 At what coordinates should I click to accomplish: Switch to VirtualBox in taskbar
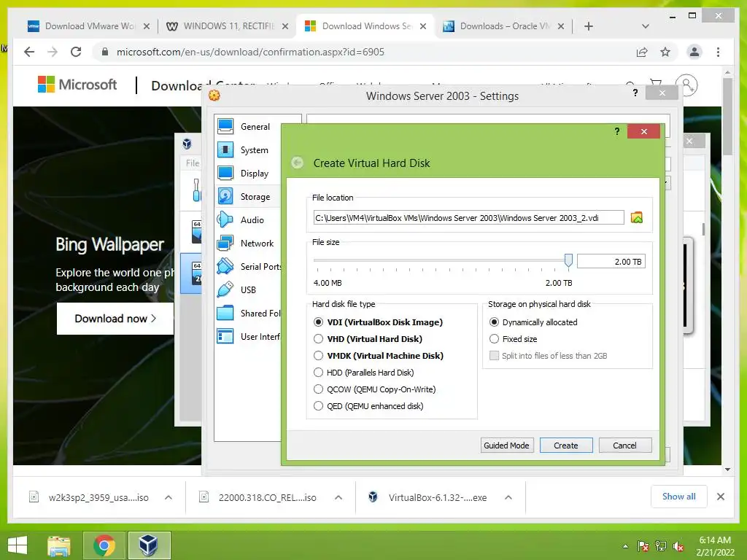(x=148, y=545)
